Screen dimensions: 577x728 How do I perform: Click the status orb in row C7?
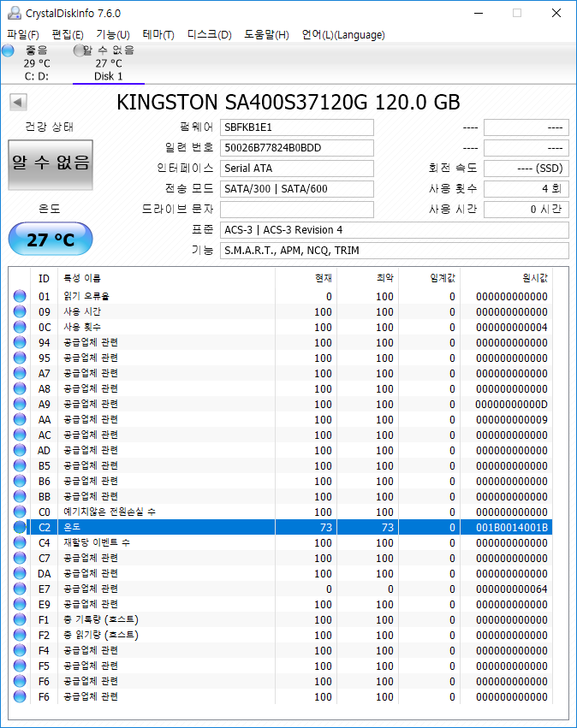(x=20, y=558)
